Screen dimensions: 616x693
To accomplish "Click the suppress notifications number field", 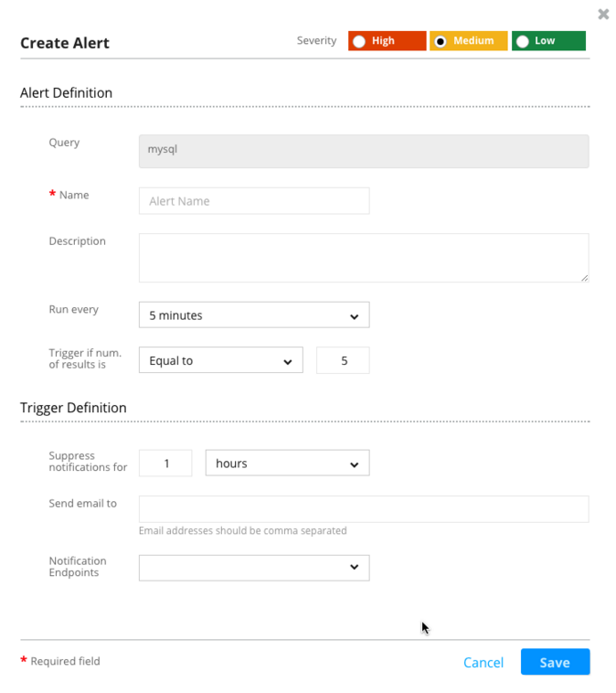I will point(165,464).
